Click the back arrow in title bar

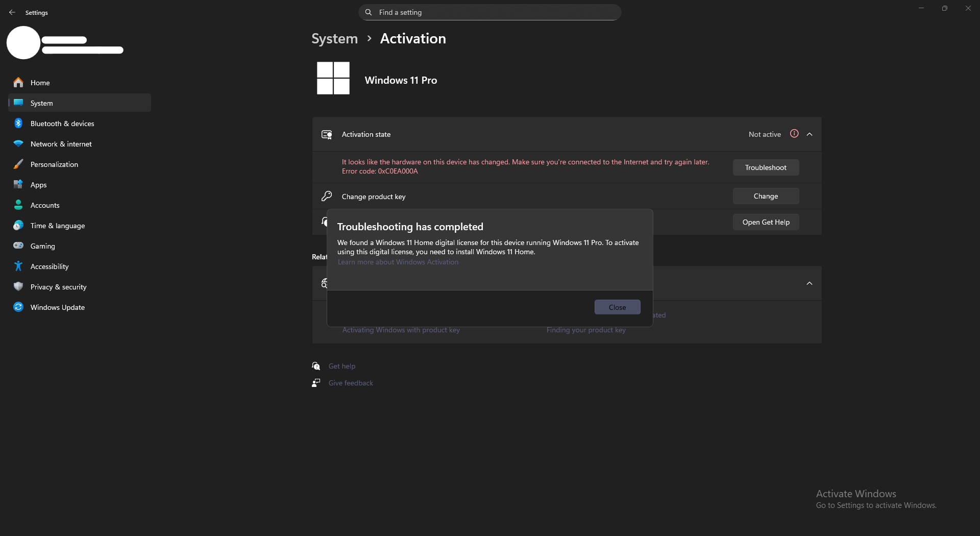coord(12,12)
